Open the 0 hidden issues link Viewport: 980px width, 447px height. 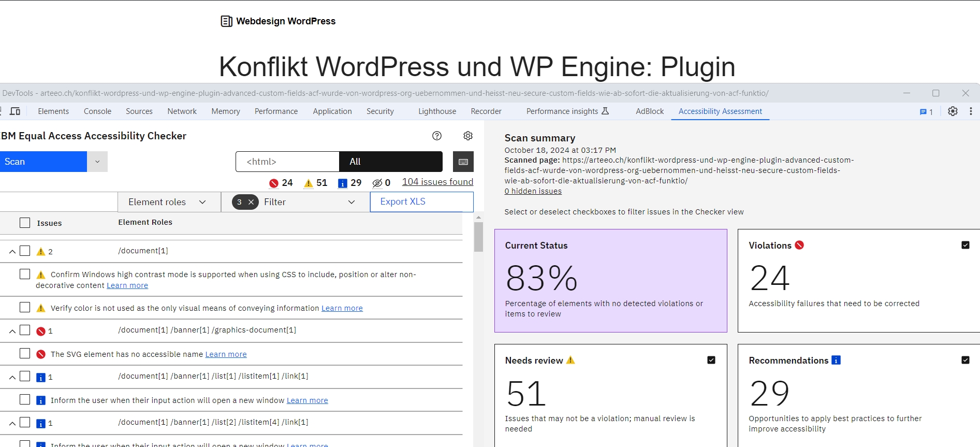coord(533,191)
